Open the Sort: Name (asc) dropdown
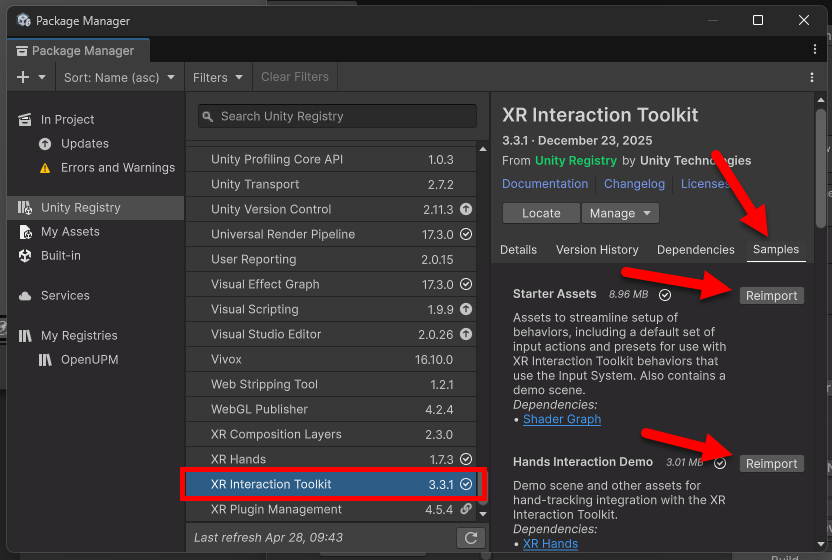Viewport: 832px width, 560px height. tap(119, 77)
